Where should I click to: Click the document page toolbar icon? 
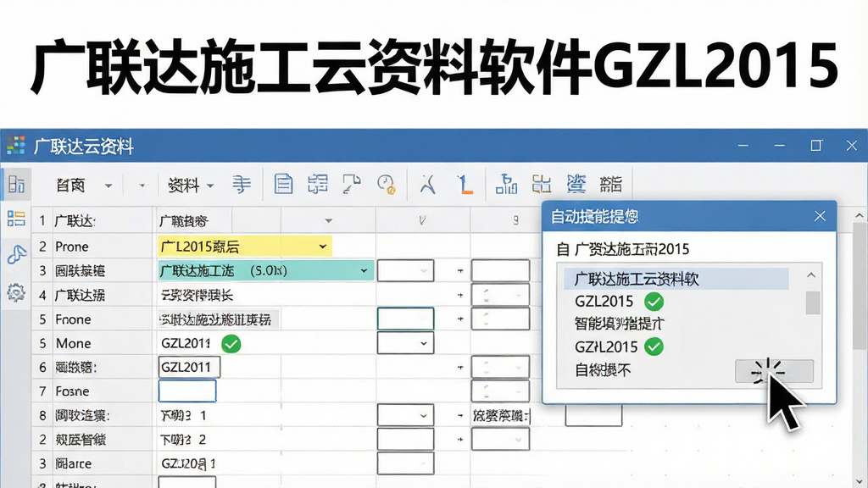point(283,184)
